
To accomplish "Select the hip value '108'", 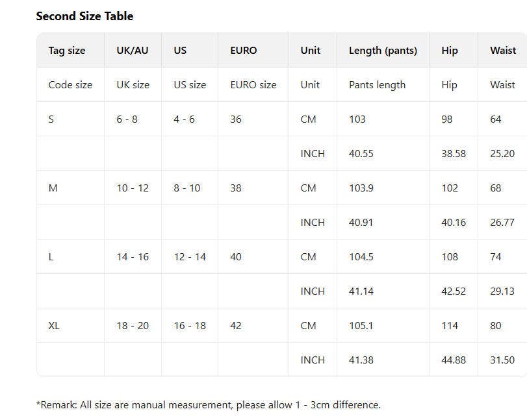I will (x=450, y=257).
